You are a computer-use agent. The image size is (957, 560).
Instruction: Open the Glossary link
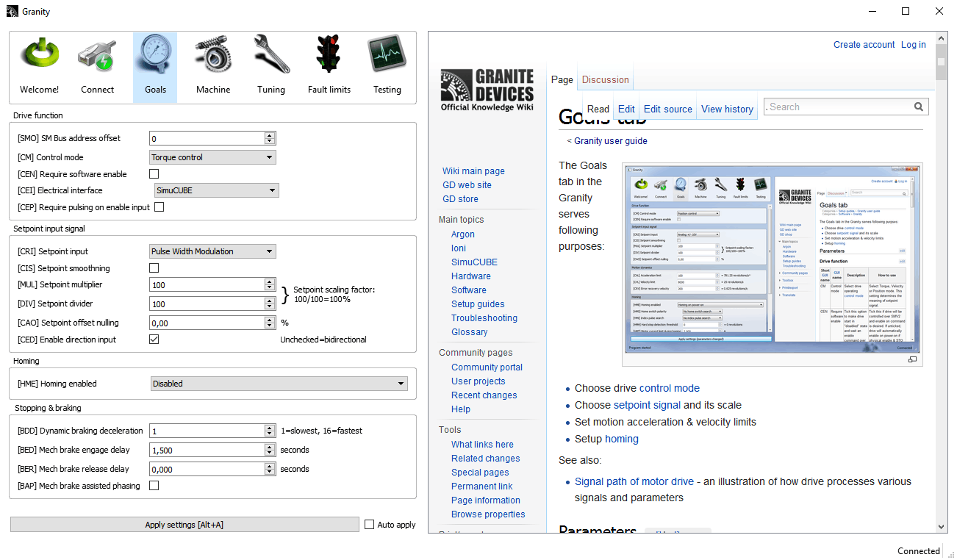click(470, 332)
